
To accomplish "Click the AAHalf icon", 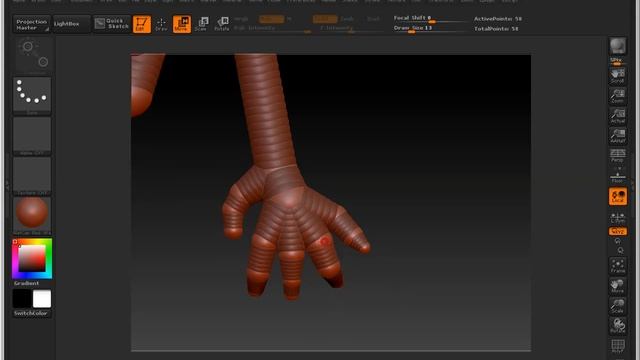I will (618, 136).
